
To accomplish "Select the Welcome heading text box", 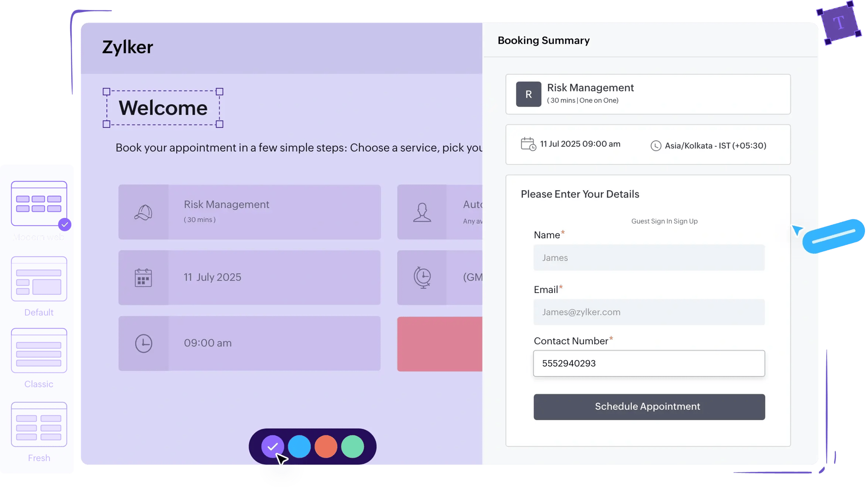I will tap(163, 108).
